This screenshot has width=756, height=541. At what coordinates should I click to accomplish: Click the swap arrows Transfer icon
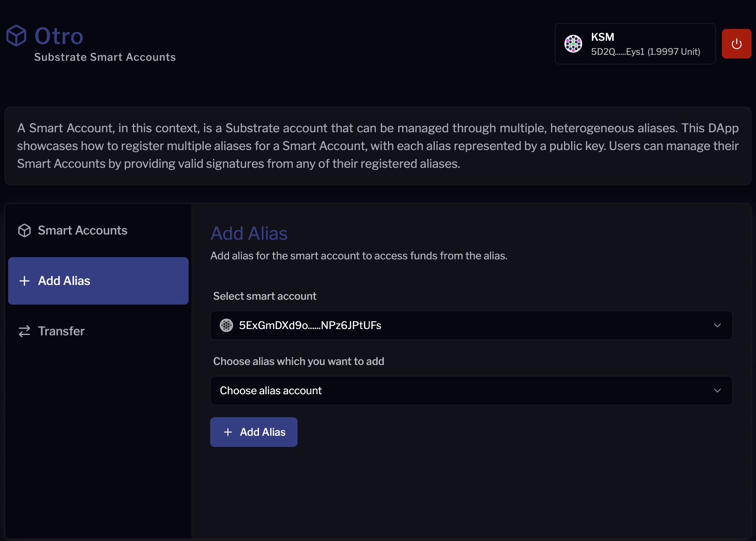tap(24, 331)
